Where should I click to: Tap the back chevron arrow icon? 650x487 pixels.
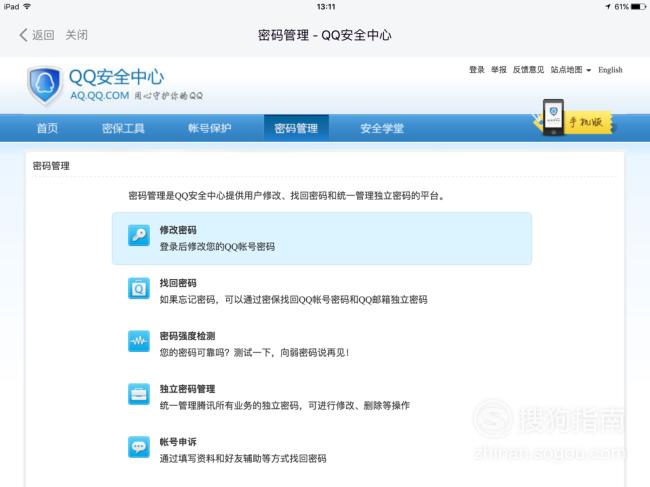[x=23, y=35]
